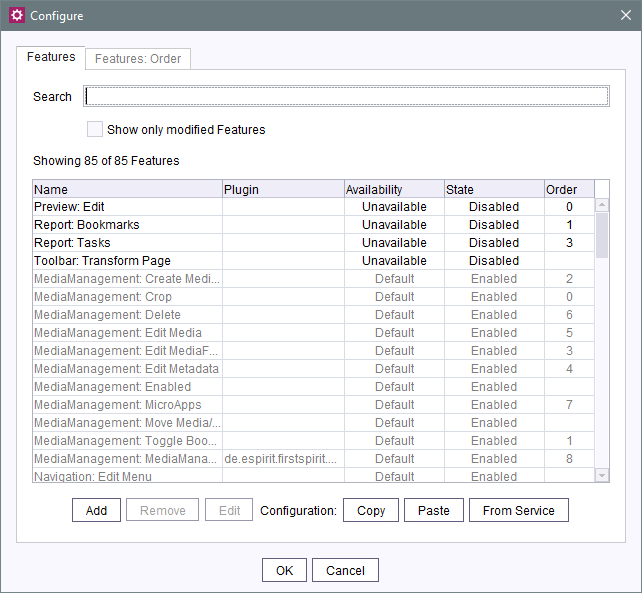This screenshot has height=593, width=642.
Task: Sort by the Order column header
Action: (569, 189)
